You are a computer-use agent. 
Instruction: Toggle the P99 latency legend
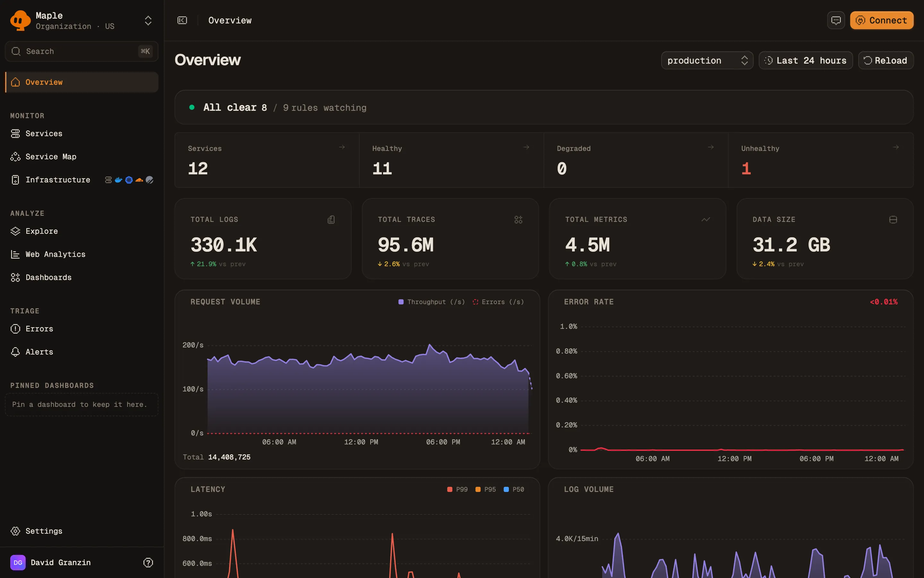pyautogui.click(x=458, y=489)
